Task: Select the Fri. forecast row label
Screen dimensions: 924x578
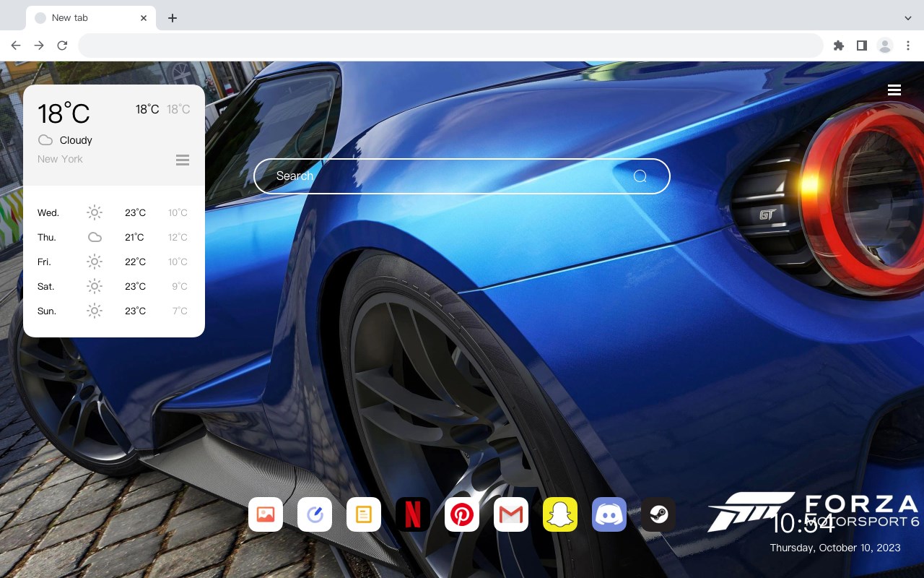Action: [44, 262]
